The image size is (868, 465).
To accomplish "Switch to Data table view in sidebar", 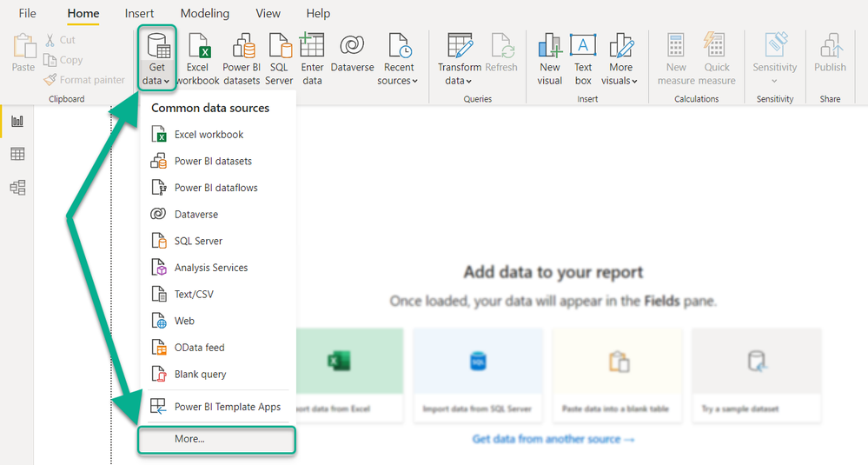I will [17, 154].
